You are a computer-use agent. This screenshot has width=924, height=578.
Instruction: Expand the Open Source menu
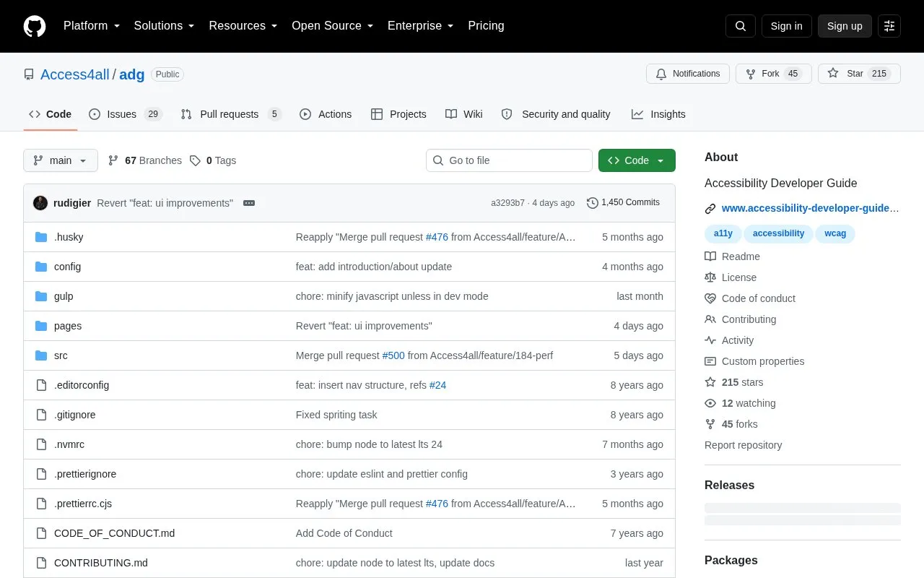coord(332,26)
